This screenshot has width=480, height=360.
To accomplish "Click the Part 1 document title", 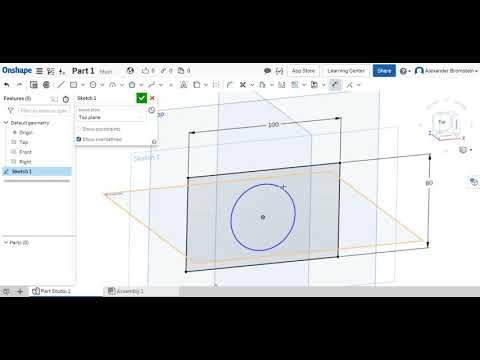I will click(x=83, y=71).
